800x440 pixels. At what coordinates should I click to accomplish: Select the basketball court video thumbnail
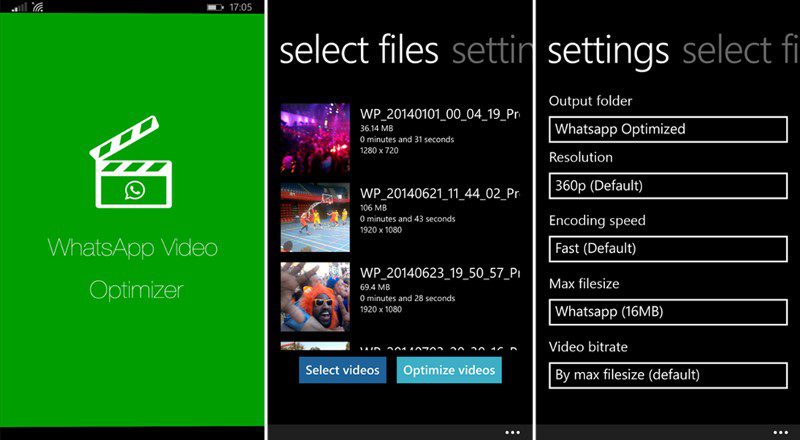click(x=315, y=217)
